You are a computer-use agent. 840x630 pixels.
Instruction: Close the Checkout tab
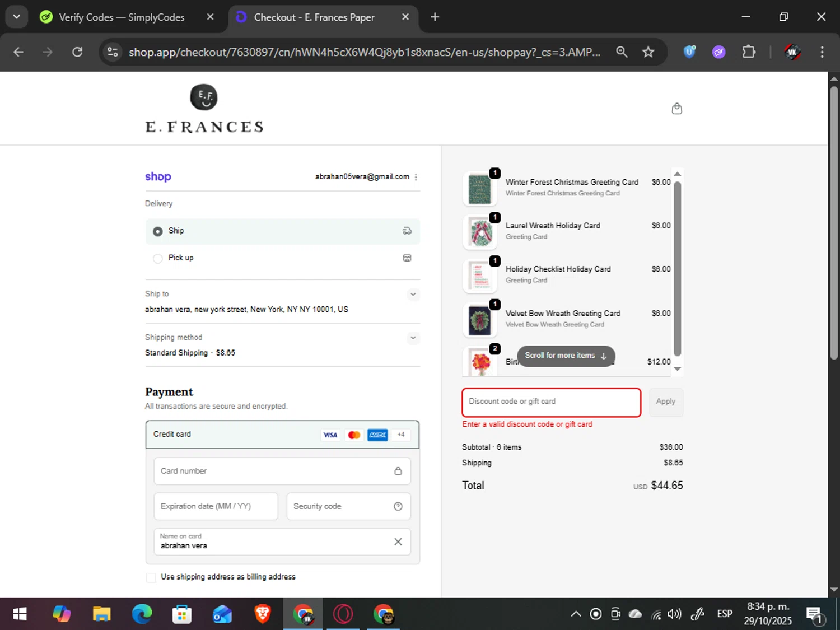pos(405,17)
